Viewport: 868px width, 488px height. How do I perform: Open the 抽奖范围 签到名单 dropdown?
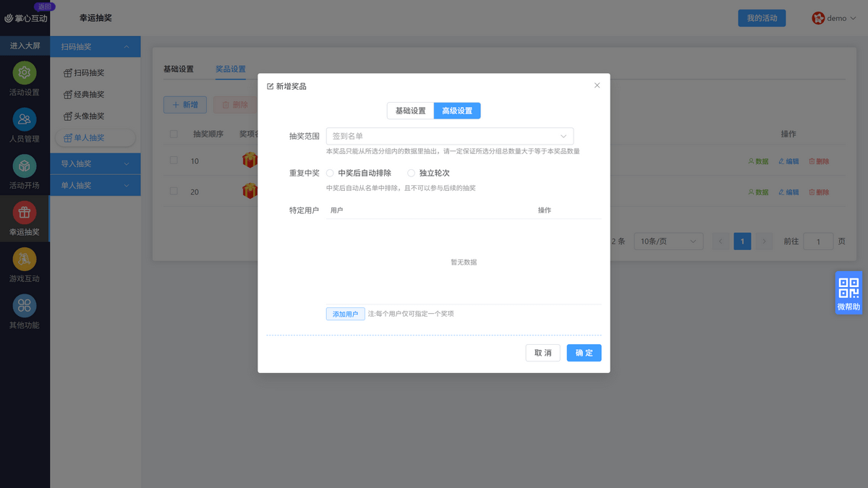[x=450, y=136]
